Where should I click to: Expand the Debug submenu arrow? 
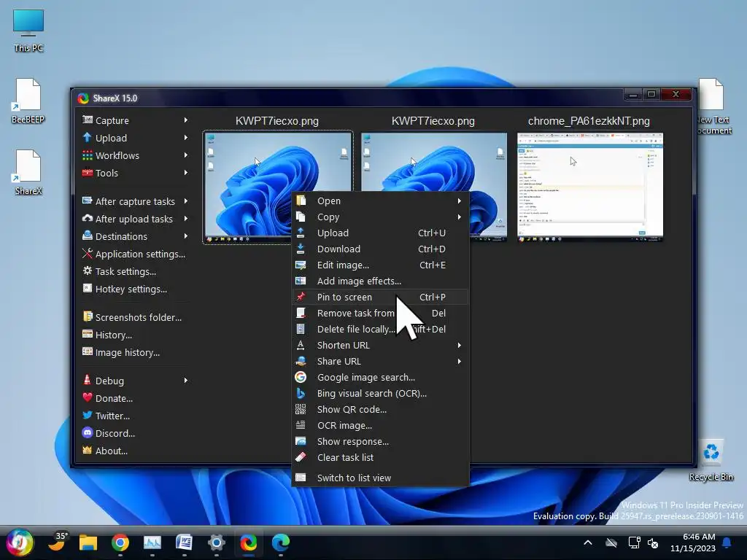[x=186, y=381]
